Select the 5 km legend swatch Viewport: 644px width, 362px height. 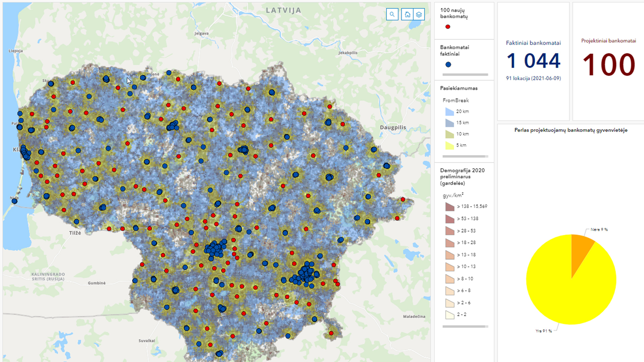pyautogui.click(x=449, y=145)
